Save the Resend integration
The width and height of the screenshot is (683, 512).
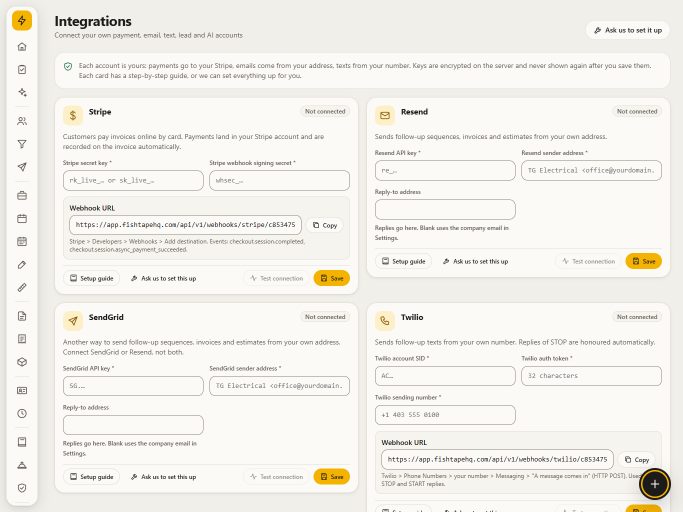pyautogui.click(x=644, y=261)
